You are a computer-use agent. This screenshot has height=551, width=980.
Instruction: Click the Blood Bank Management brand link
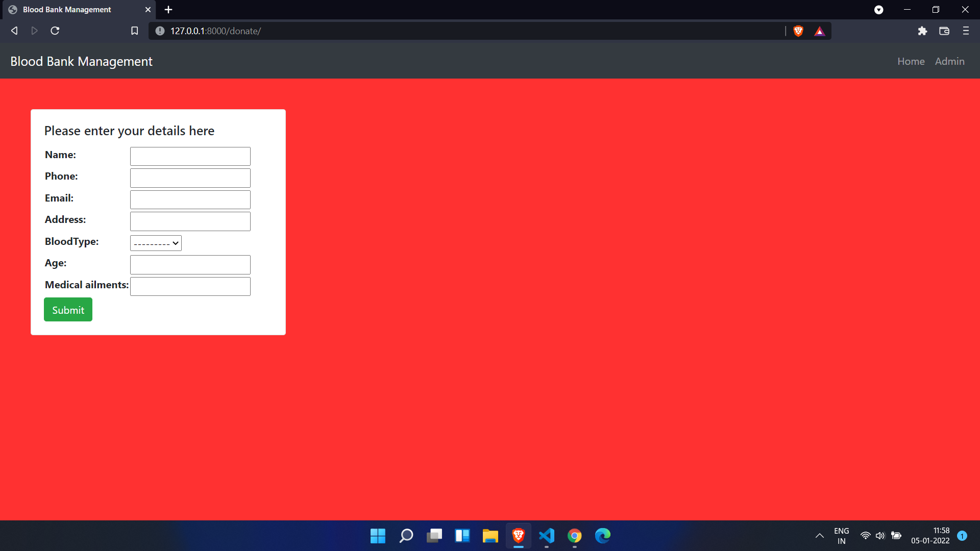[x=81, y=61]
